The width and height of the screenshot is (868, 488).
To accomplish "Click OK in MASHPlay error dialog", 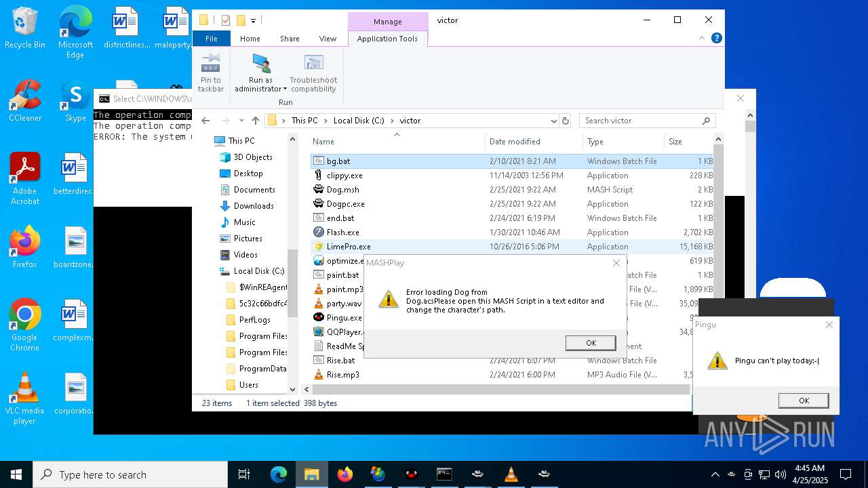I will (591, 343).
